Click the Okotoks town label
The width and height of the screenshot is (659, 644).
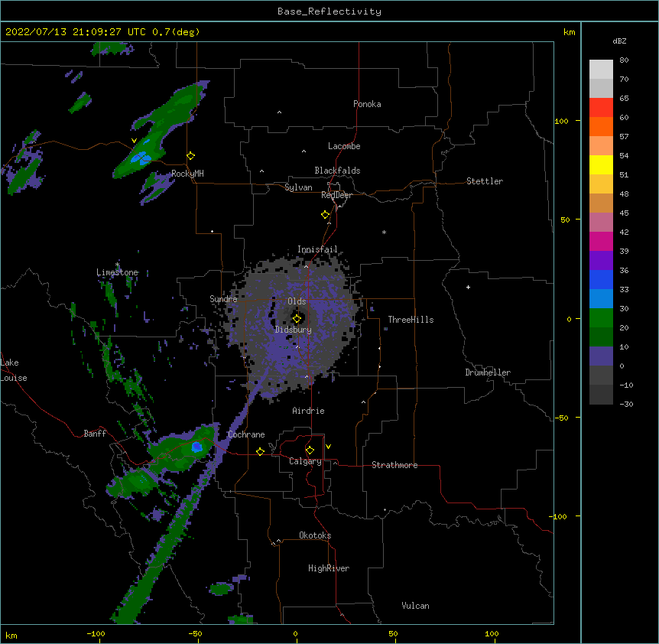click(x=315, y=535)
